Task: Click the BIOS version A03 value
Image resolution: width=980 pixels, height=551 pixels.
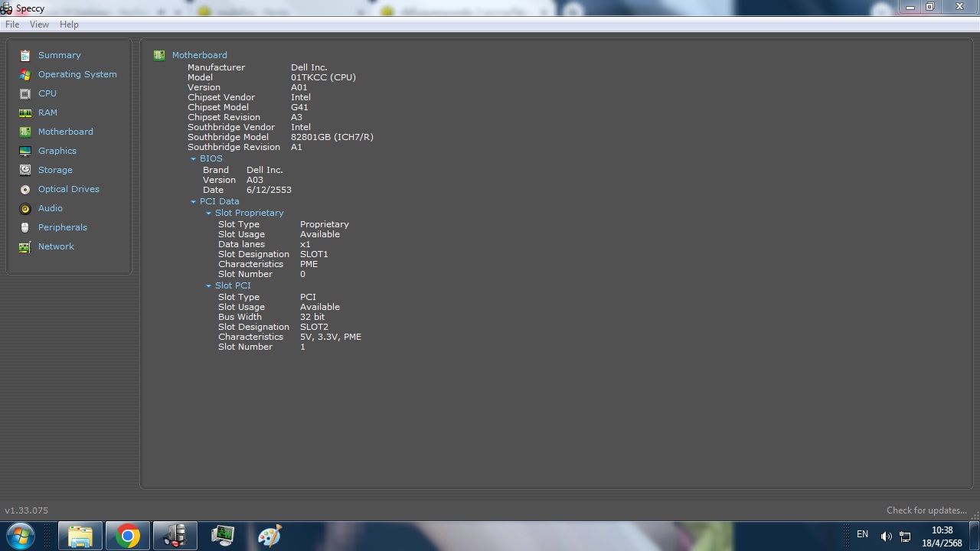Action: point(255,180)
